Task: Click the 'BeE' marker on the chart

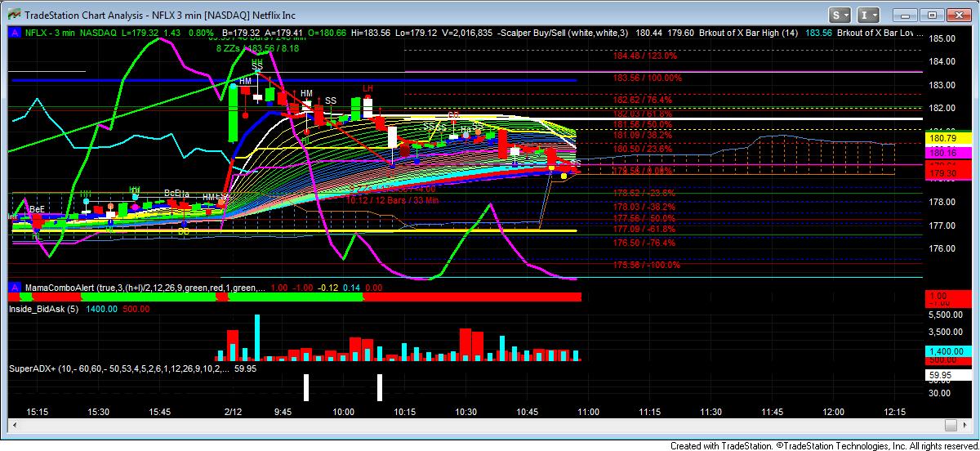Action: click(x=37, y=209)
